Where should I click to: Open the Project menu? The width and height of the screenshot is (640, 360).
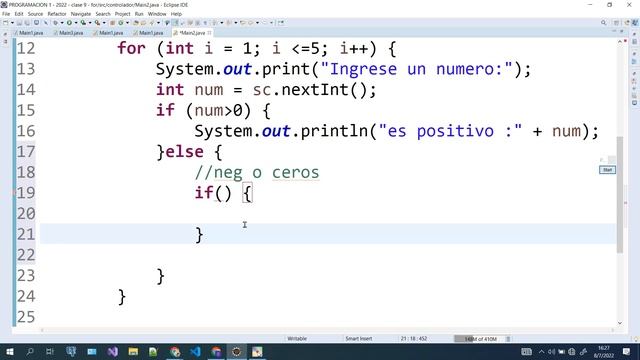pyautogui.click(x=122, y=14)
